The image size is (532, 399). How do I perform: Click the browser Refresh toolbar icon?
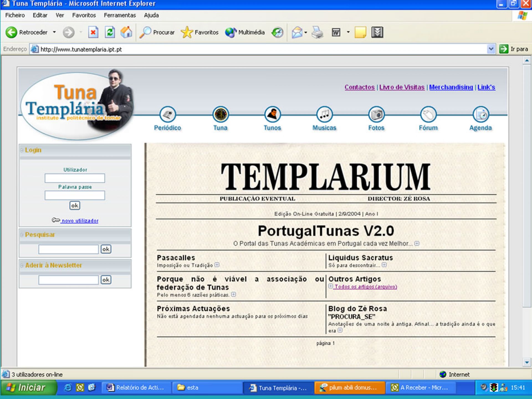point(110,32)
